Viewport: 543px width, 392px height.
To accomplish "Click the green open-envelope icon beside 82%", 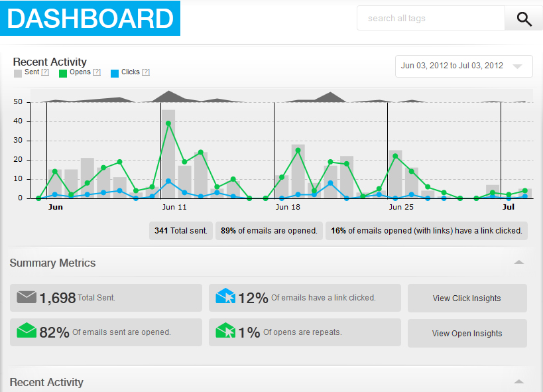I will 27,331.
